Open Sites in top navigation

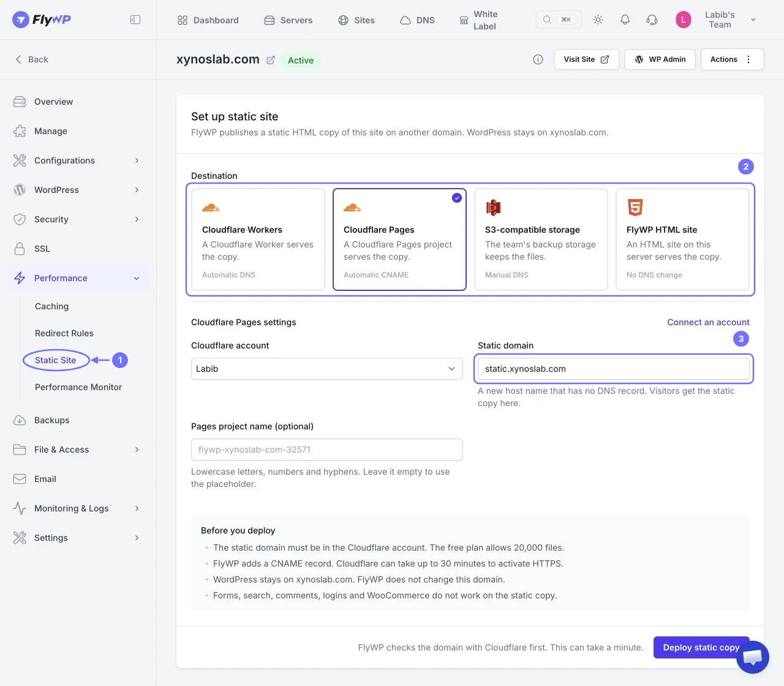coord(356,20)
